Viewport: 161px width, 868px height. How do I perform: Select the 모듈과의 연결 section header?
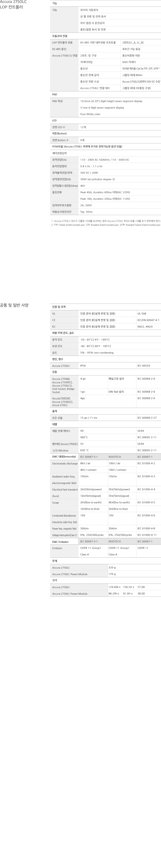tap(60, 36)
